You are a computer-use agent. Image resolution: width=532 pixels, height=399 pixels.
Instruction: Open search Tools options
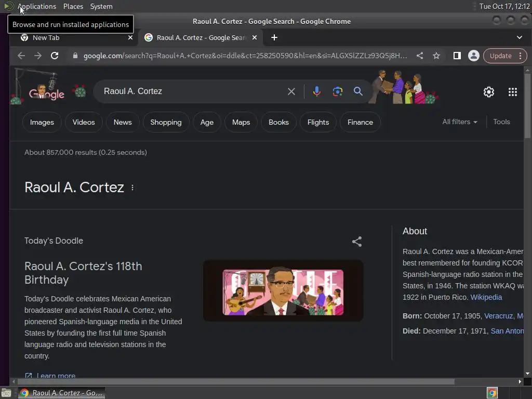point(501,122)
